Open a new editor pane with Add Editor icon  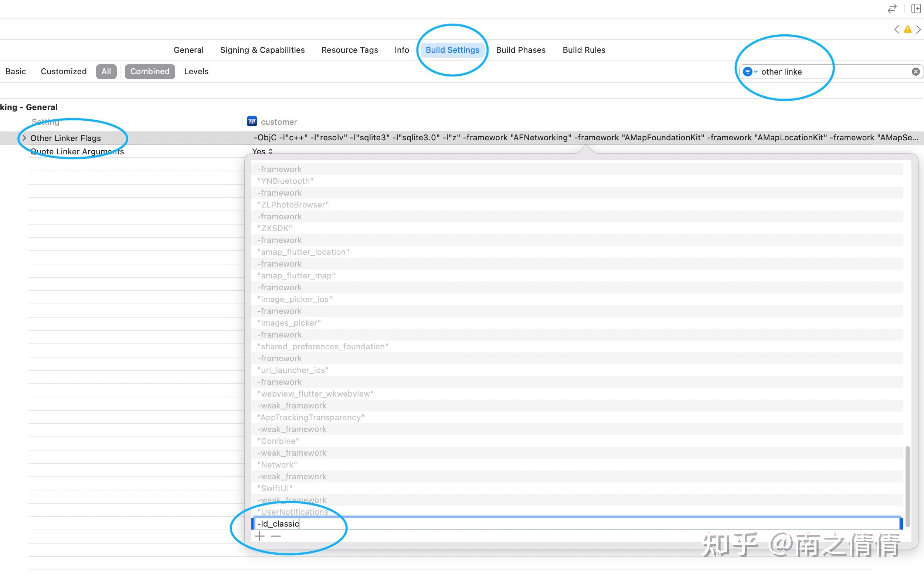click(917, 8)
